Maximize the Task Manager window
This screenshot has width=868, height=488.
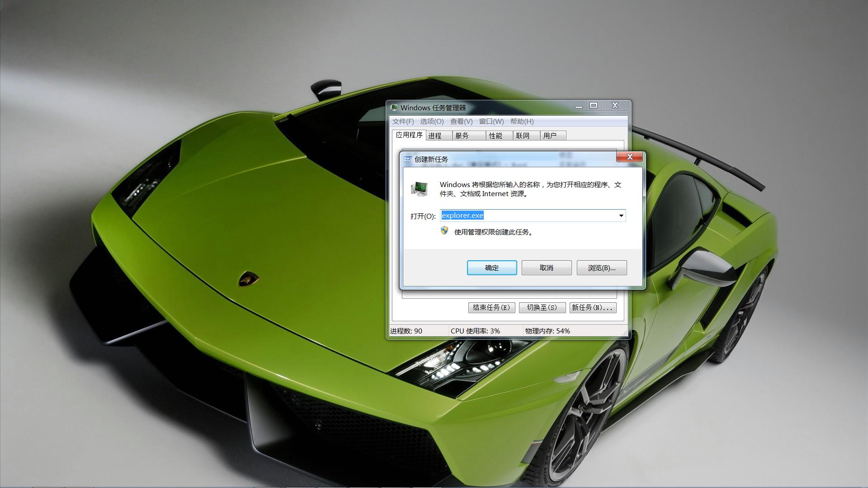pos(594,105)
